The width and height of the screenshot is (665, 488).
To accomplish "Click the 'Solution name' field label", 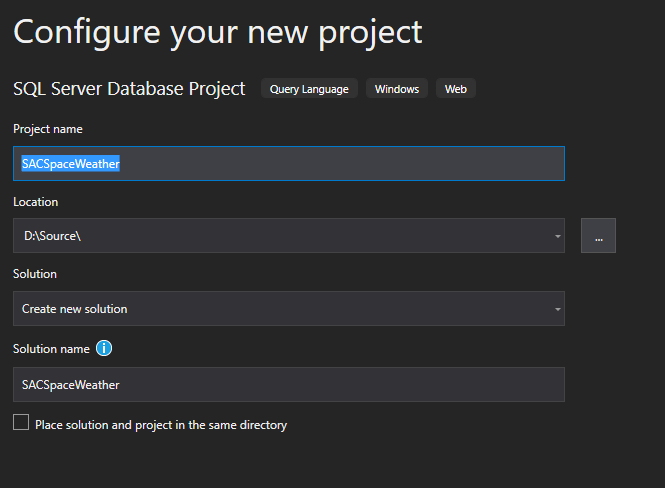I will 51,349.
